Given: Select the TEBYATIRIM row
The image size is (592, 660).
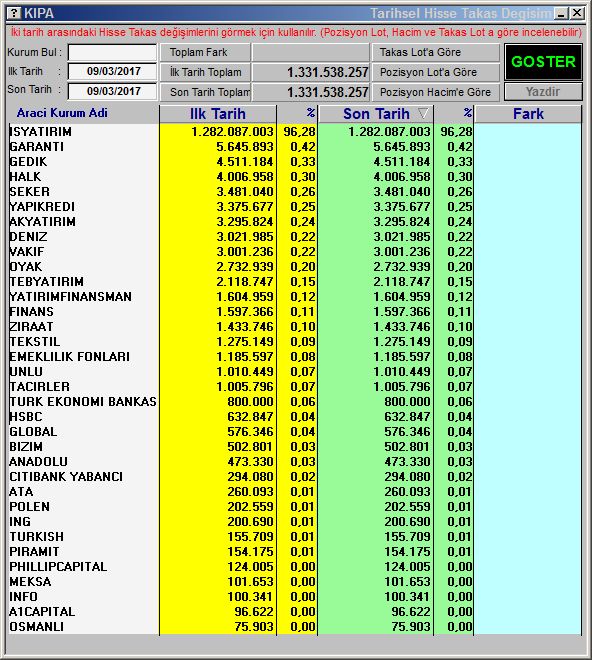Looking at the screenshot, I should (x=295, y=282).
